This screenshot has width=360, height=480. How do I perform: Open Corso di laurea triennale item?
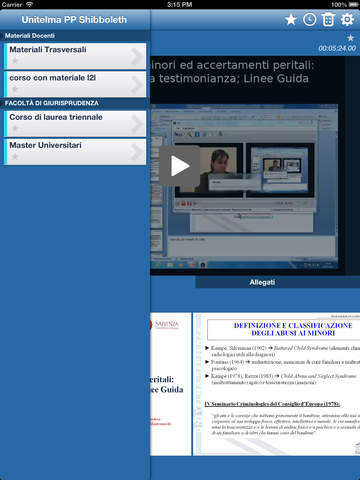tap(75, 124)
